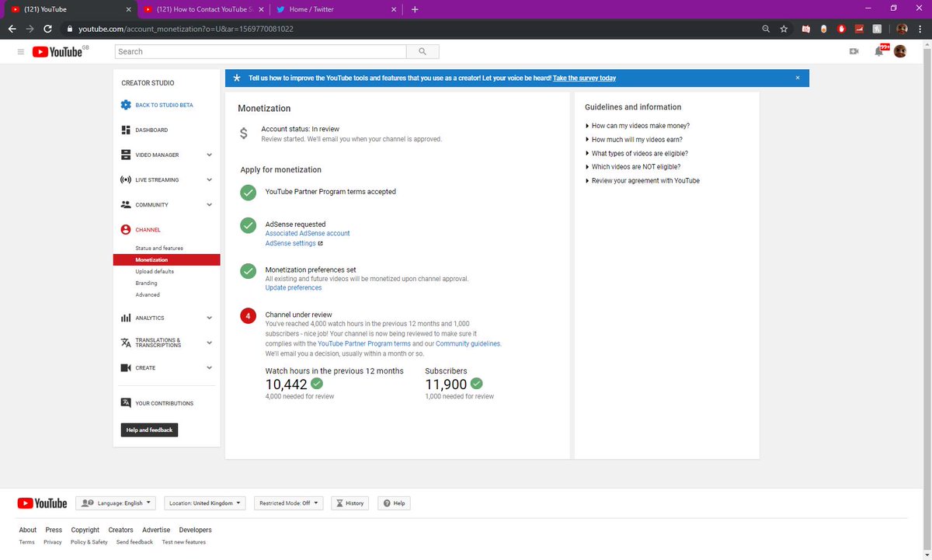932x560 pixels.
Task: Expand 'How can my videos make money?'
Action: coord(638,126)
